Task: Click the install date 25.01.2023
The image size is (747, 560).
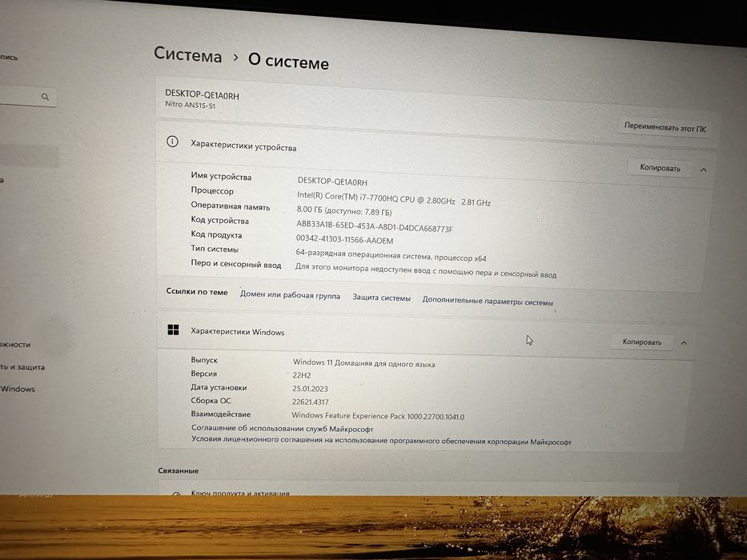Action: [310, 389]
